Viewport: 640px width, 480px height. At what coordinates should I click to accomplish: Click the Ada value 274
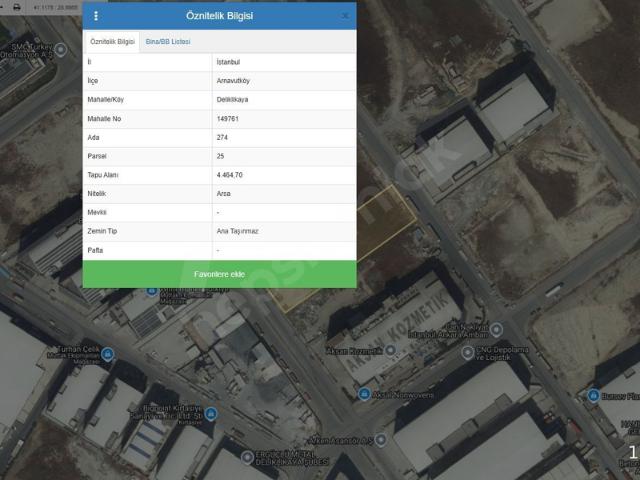point(222,138)
